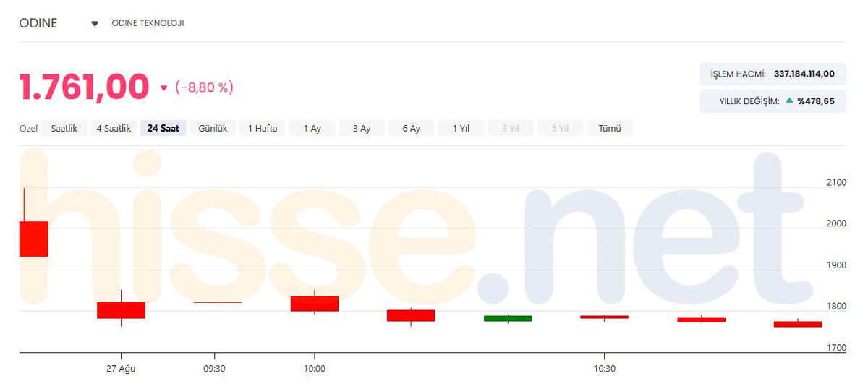
Task: Click the disabled 3 Yıl range
Action: click(x=511, y=128)
